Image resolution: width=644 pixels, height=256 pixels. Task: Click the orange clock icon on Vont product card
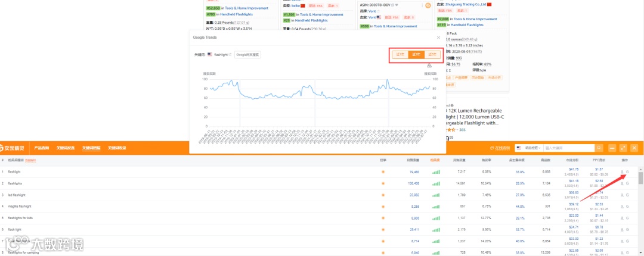[428, 5]
